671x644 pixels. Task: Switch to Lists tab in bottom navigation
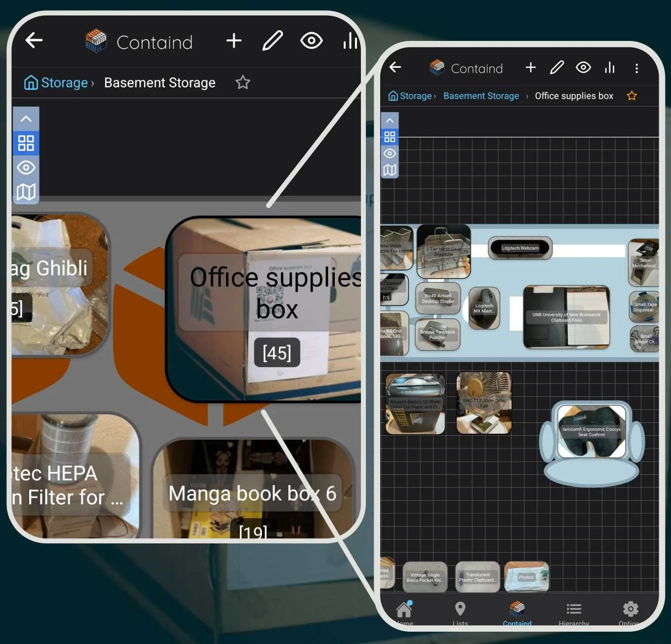460,613
